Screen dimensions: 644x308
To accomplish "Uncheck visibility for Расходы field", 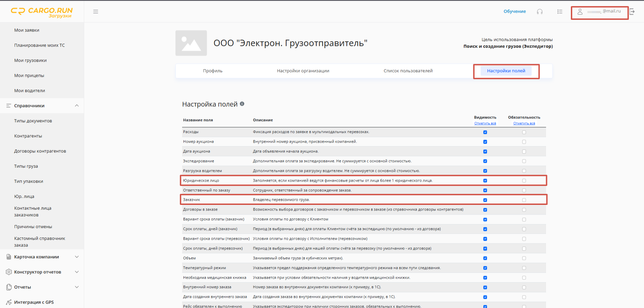I will [485, 132].
